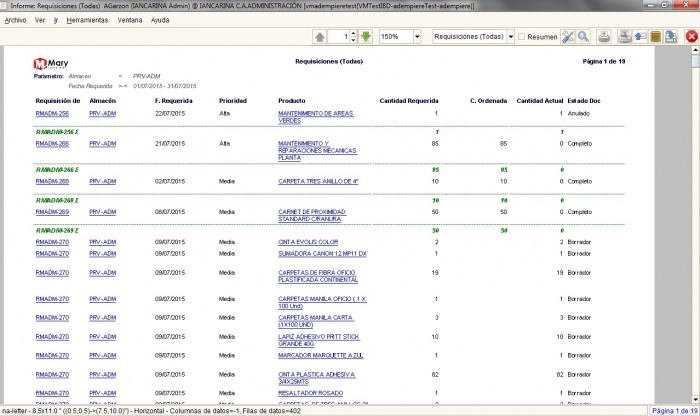This screenshot has width=700, height=416.
Task: Click the Anulado status text
Action: point(579,113)
